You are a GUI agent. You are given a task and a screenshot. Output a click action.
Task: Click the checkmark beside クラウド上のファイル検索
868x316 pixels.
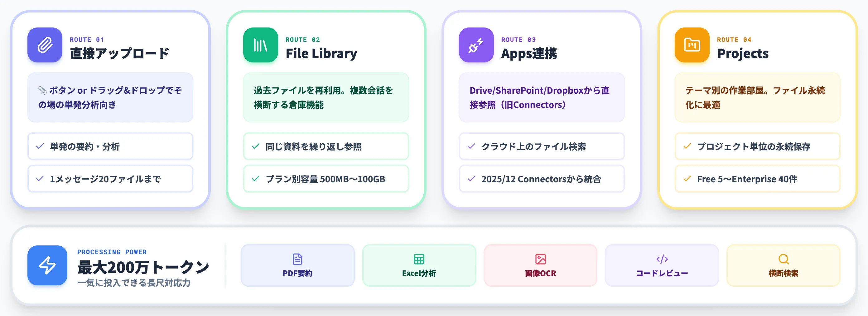point(471,146)
